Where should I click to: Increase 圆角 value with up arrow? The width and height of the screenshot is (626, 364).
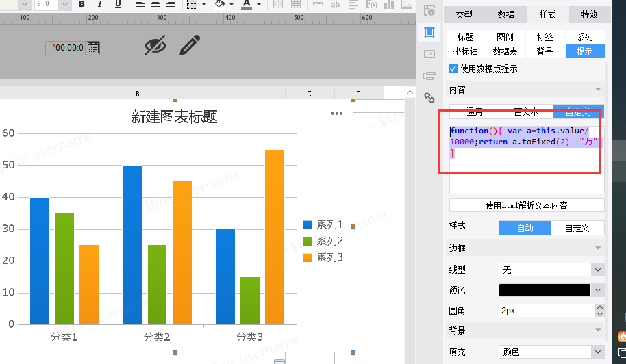pyautogui.click(x=600, y=307)
